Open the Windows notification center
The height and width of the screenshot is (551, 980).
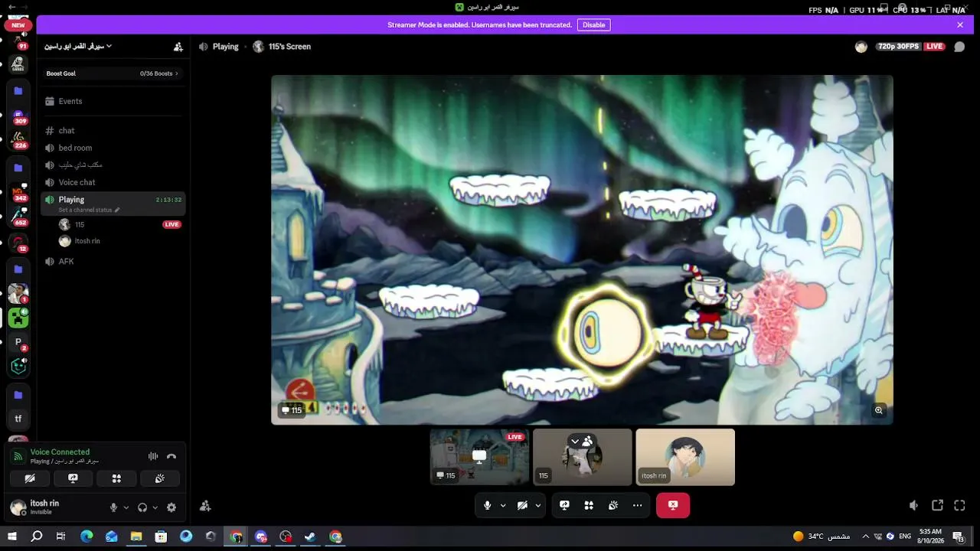point(958,536)
